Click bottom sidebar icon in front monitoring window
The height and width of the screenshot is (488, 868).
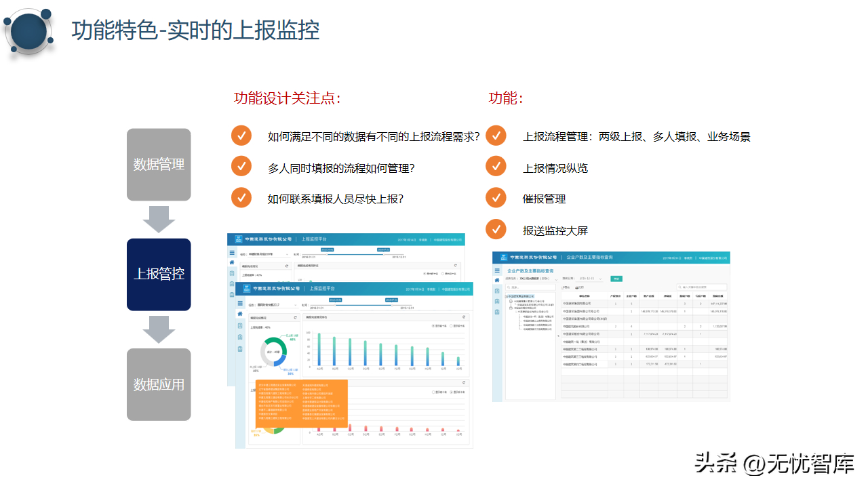coord(240,349)
